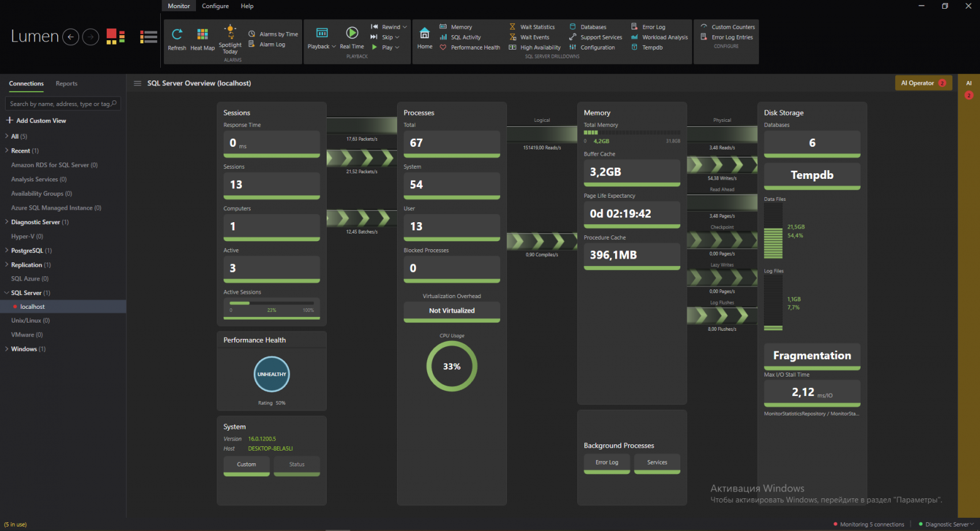Collapse the SQL Server group
The image size is (980, 531).
coord(7,292)
